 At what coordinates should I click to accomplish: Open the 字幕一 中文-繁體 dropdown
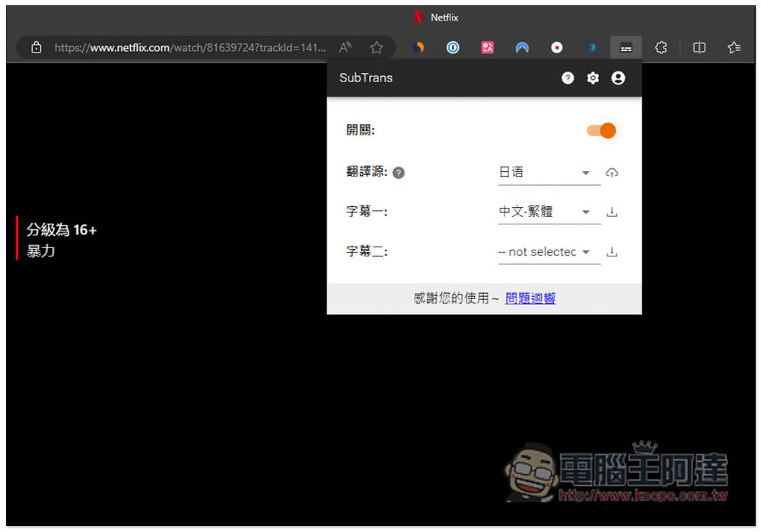(549, 212)
